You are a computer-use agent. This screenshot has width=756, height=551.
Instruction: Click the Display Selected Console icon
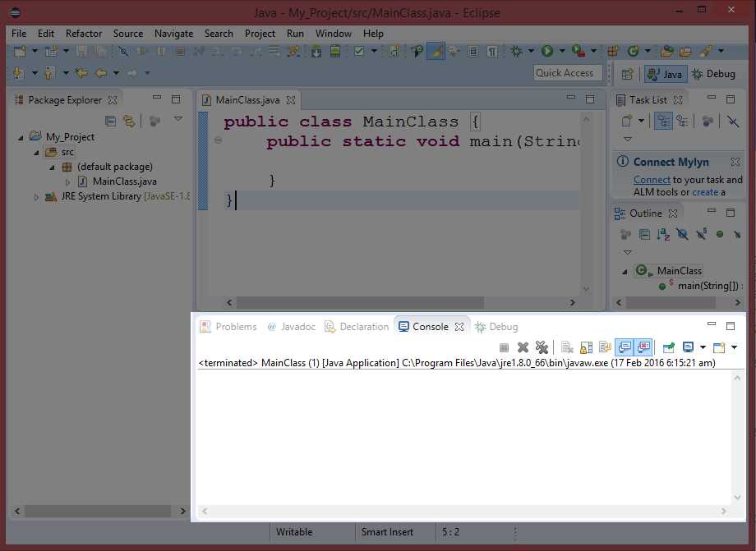click(688, 347)
